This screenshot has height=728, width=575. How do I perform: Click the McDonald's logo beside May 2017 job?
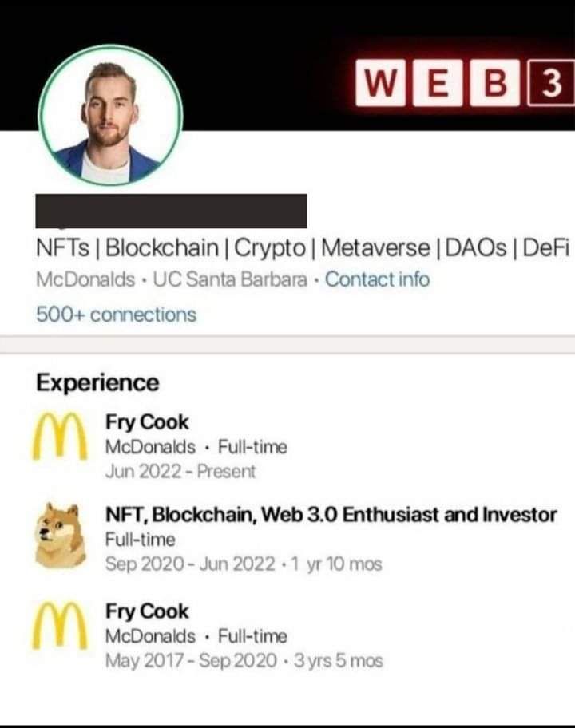tap(60, 625)
